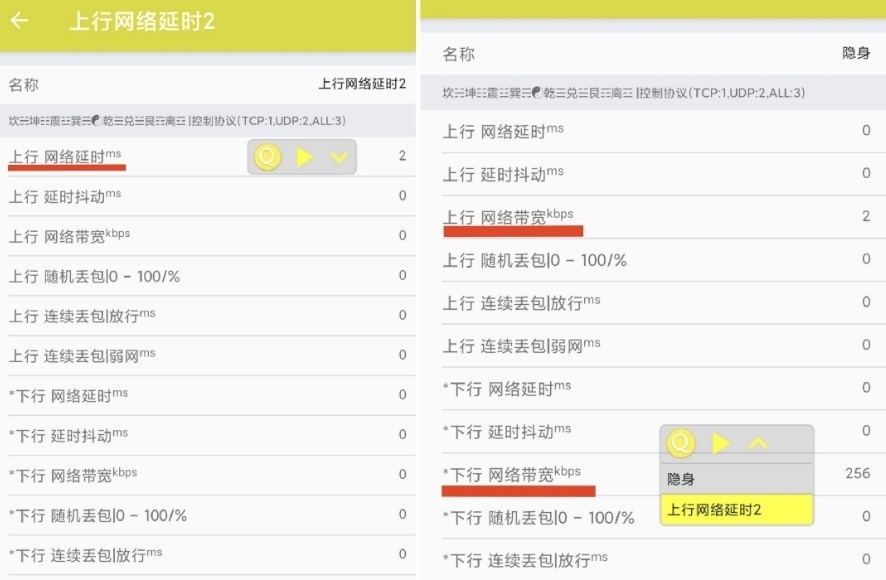Edit the name field value 上行网络延时2
This screenshot has width=886, height=580.
(362, 84)
